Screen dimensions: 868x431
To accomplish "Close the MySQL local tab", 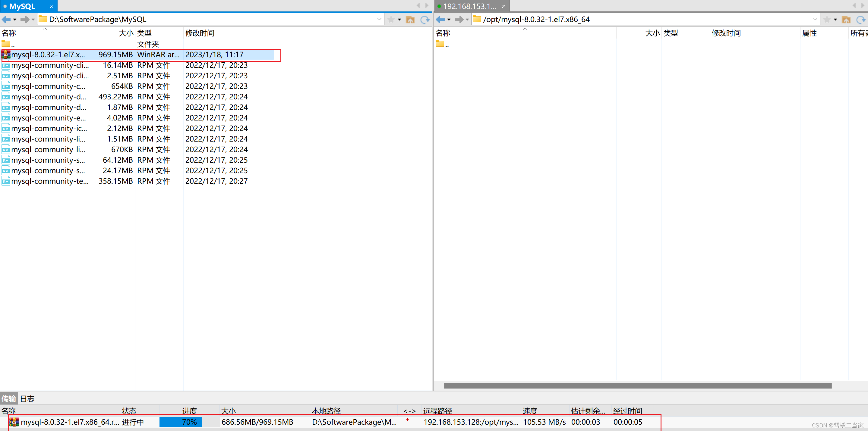I will pos(52,6).
